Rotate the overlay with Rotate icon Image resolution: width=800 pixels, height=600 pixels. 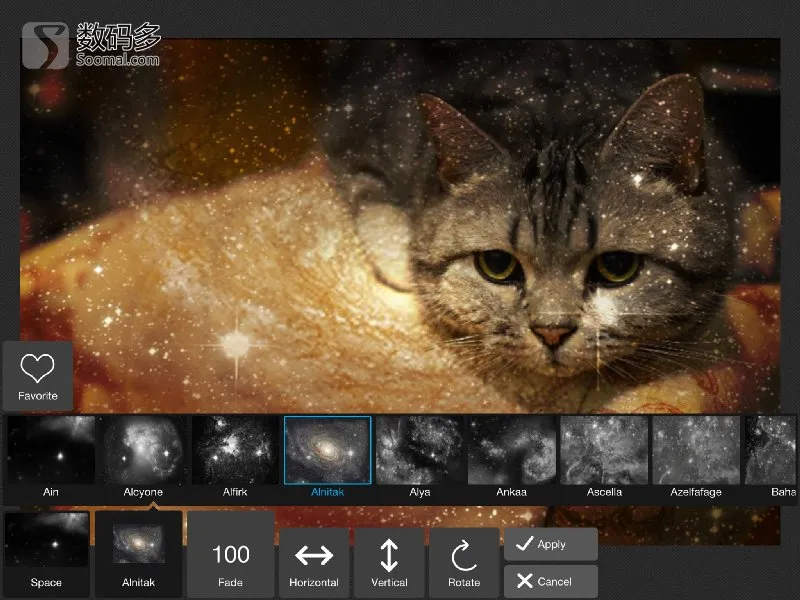(464, 563)
